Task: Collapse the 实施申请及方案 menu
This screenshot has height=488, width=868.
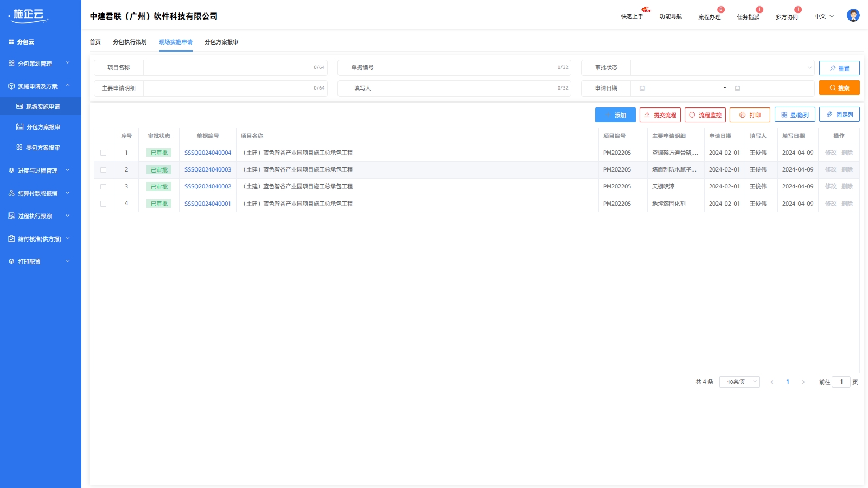Action: point(68,86)
